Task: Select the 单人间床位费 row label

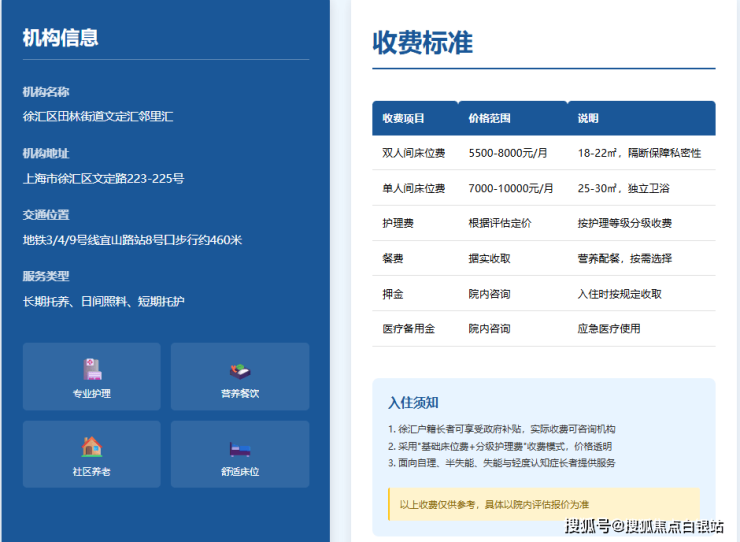Action: click(414, 188)
